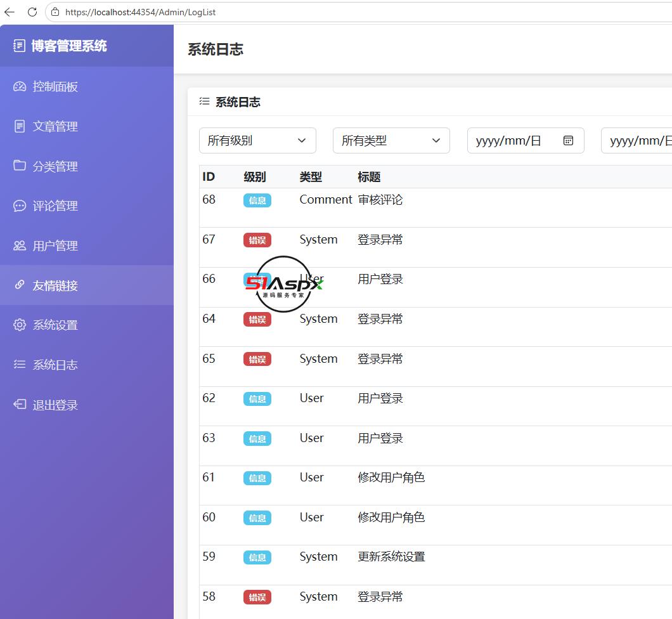Click the sidebar log list icon

20,365
